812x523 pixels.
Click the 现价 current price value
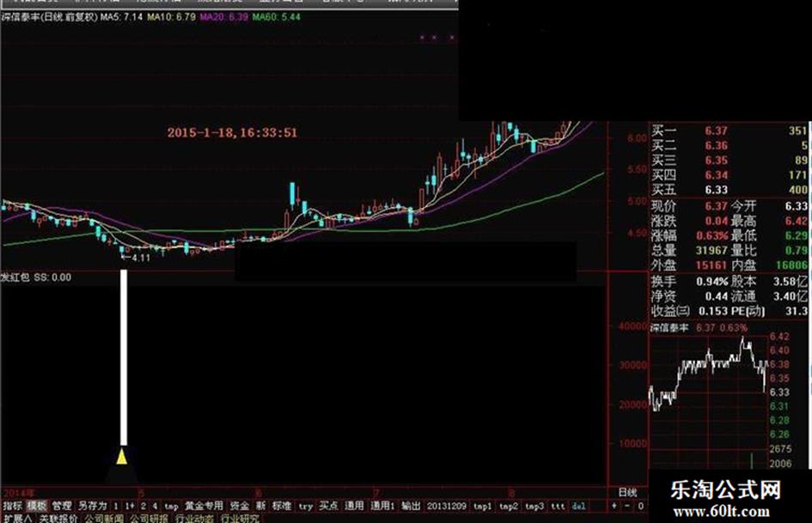716,206
